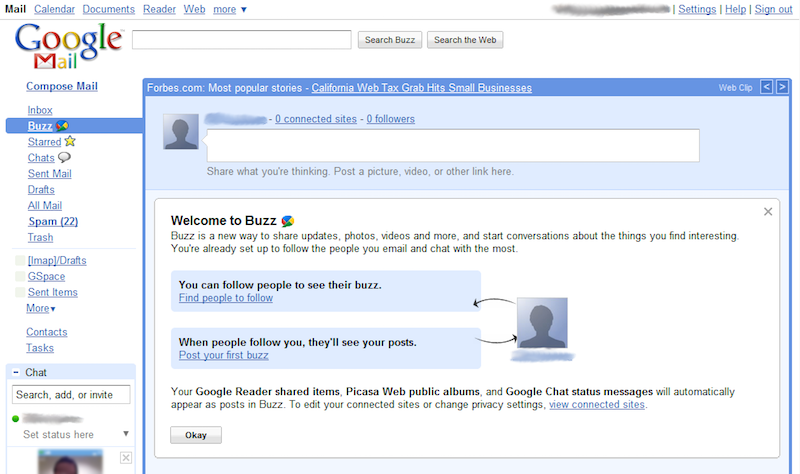The width and height of the screenshot is (800, 474).
Task: Open Documents from the top navigation
Action: [109, 9]
